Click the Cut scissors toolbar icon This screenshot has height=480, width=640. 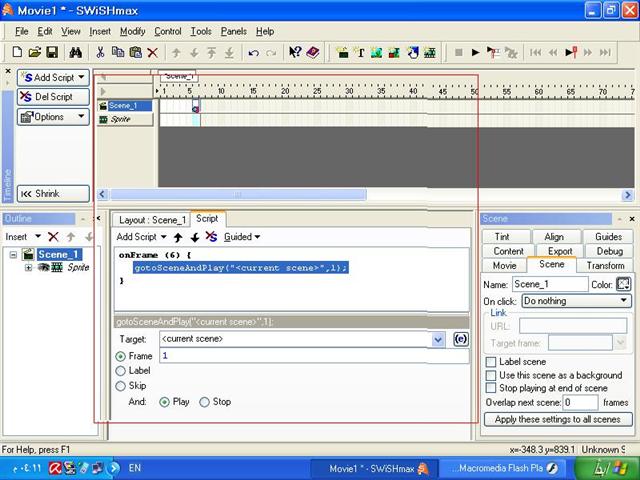coord(100,52)
